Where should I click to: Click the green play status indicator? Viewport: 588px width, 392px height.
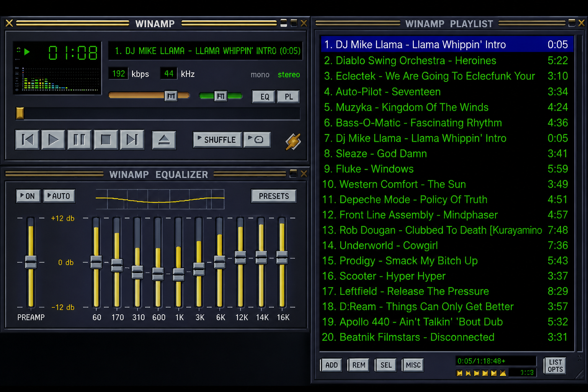(x=27, y=51)
